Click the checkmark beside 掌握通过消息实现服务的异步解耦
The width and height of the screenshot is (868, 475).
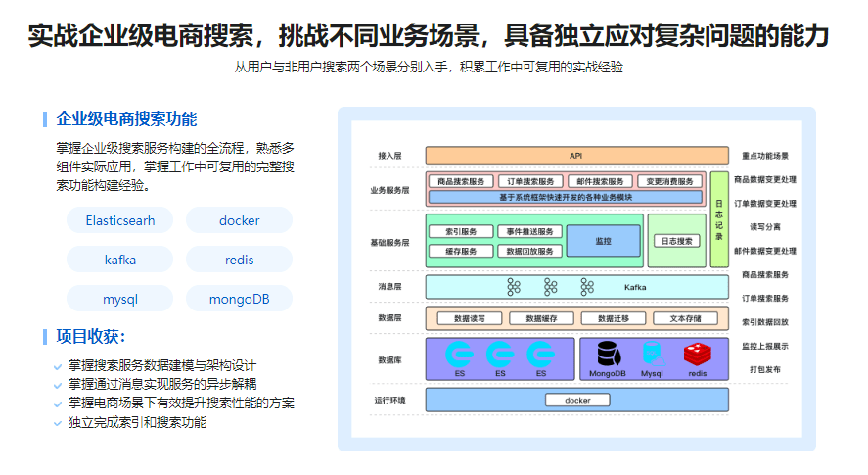[58, 385]
